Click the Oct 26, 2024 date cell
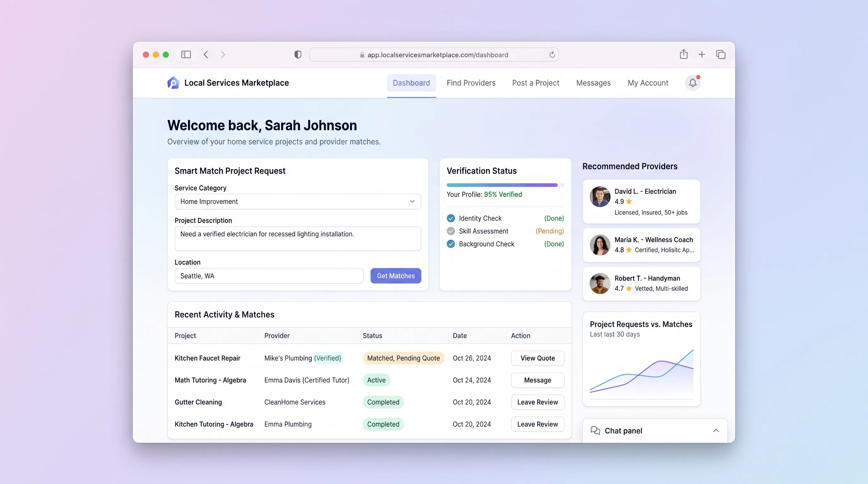868x484 pixels. point(472,358)
